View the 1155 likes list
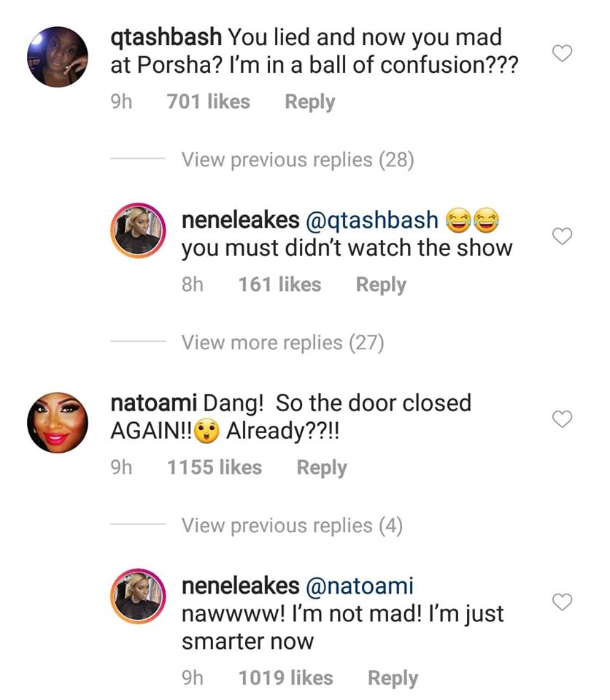This screenshot has width=610, height=700. point(214,467)
